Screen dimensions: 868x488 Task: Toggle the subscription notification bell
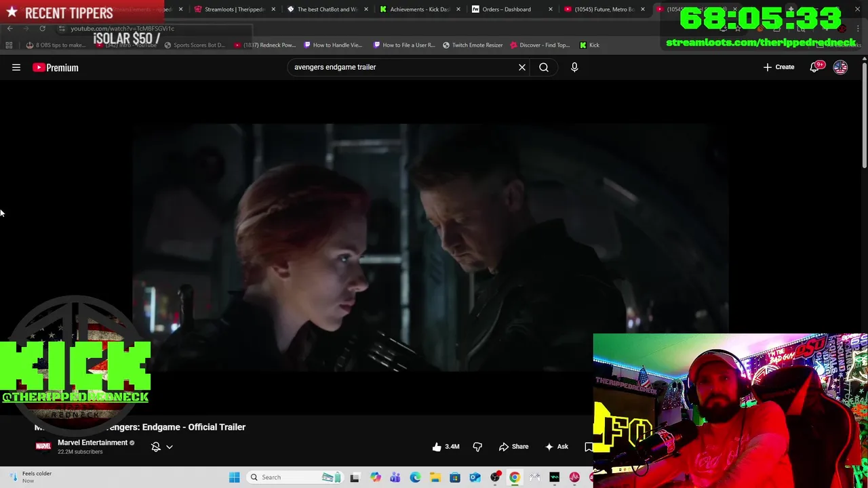pos(156,447)
